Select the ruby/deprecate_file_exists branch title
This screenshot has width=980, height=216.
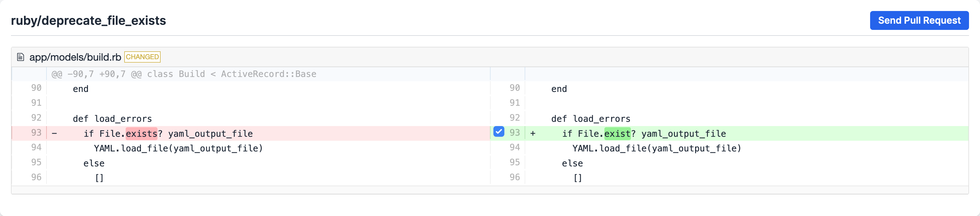click(x=88, y=20)
